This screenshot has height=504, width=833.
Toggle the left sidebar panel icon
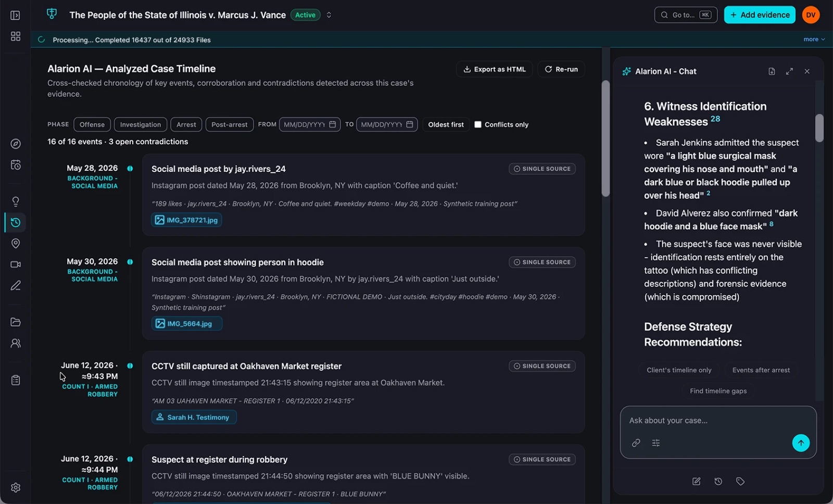tap(16, 15)
